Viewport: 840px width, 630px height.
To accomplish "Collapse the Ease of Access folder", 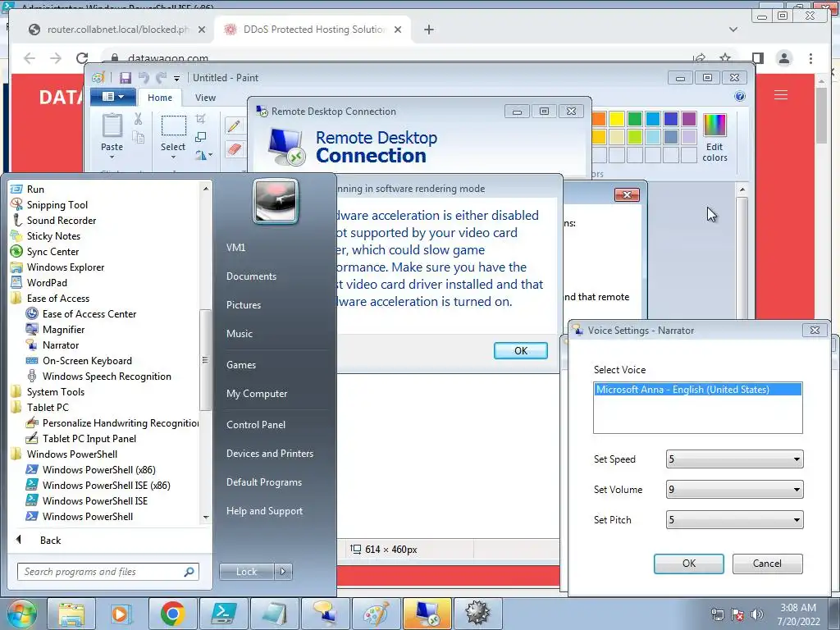I will (x=58, y=299).
